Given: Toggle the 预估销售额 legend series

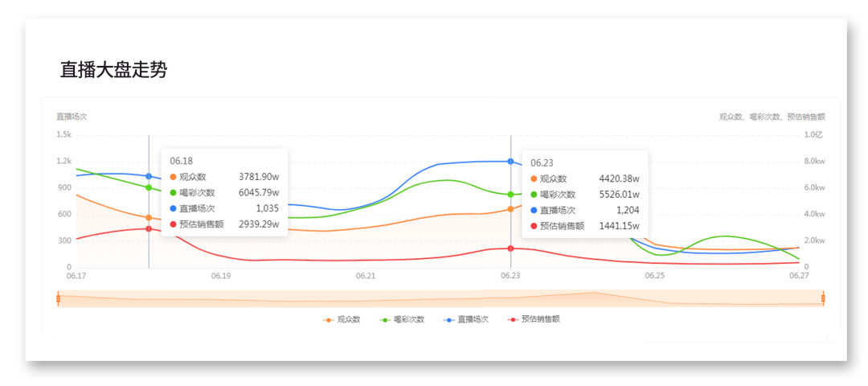Looking at the screenshot, I should (x=534, y=319).
